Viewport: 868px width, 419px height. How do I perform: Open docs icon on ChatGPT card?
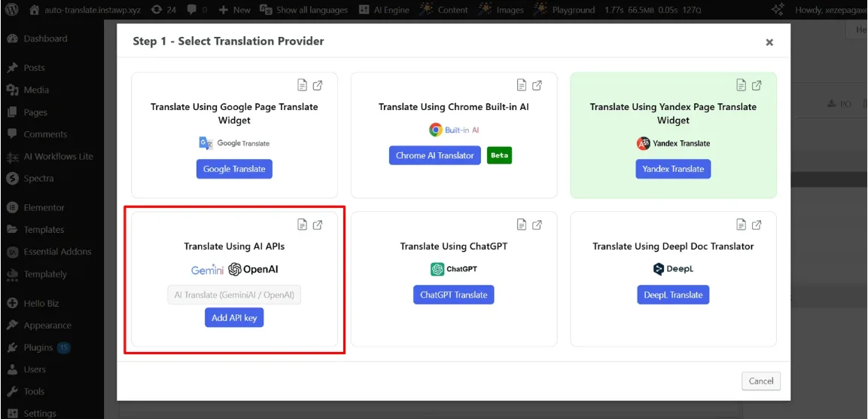click(x=522, y=225)
